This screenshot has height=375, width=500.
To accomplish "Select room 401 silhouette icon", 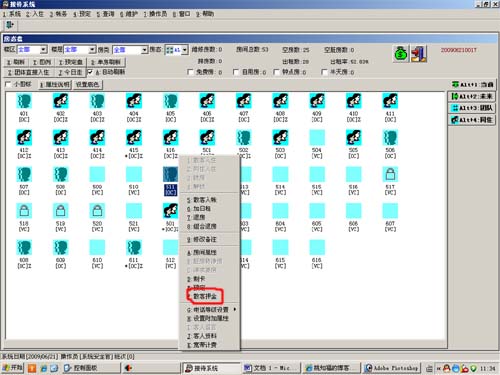I will (24, 101).
